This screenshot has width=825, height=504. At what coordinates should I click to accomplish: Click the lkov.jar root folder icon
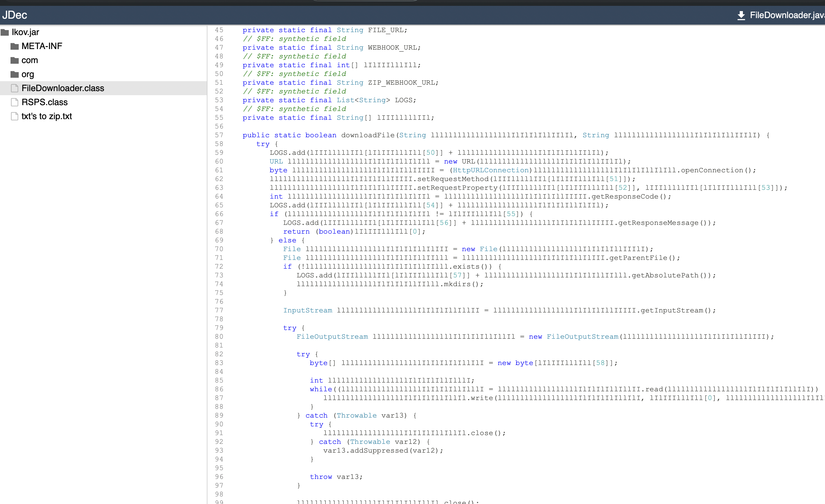(5, 32)
